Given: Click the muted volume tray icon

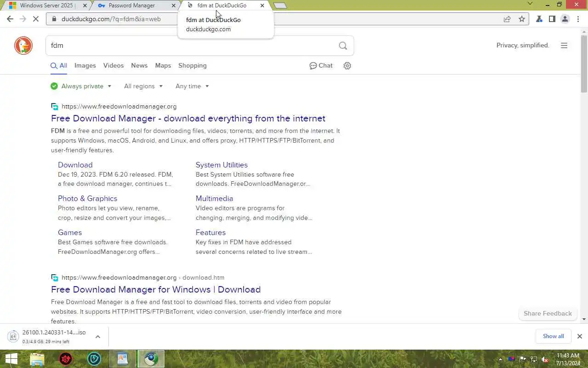Looking at the screenshot, I should pos(545,359).
